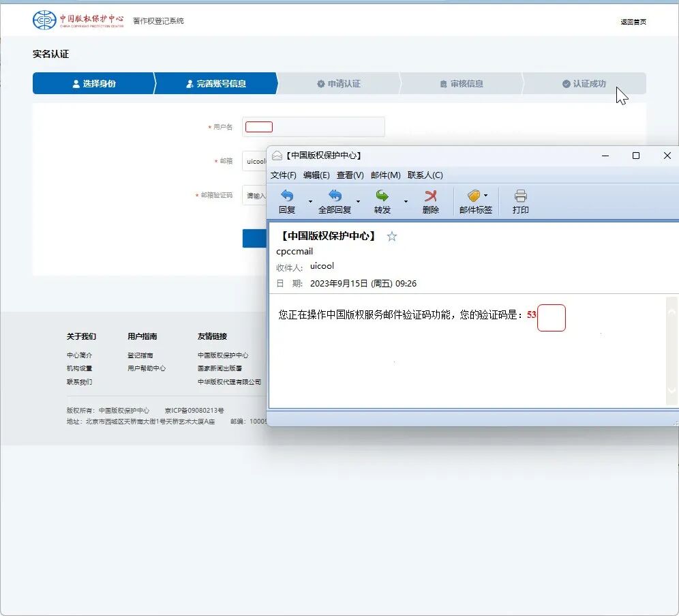Open the 查看(V) menu

tap(350, 175)
